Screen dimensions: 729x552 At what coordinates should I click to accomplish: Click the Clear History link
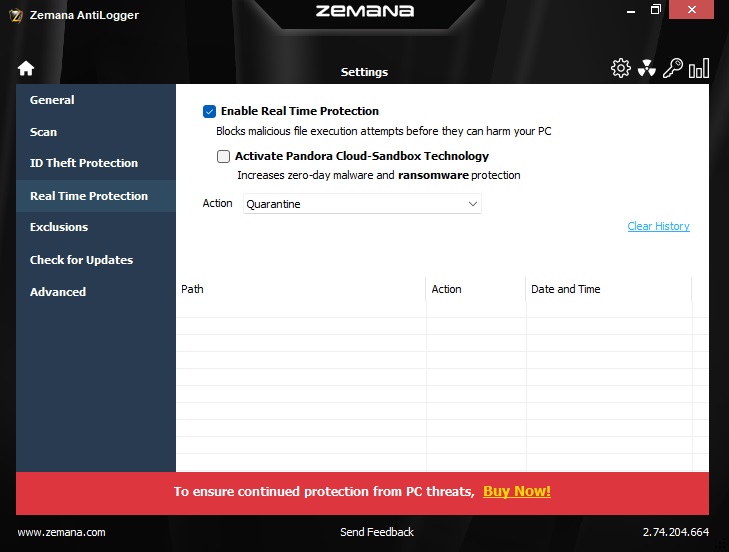pyautogui.click(x=658, y=226)
